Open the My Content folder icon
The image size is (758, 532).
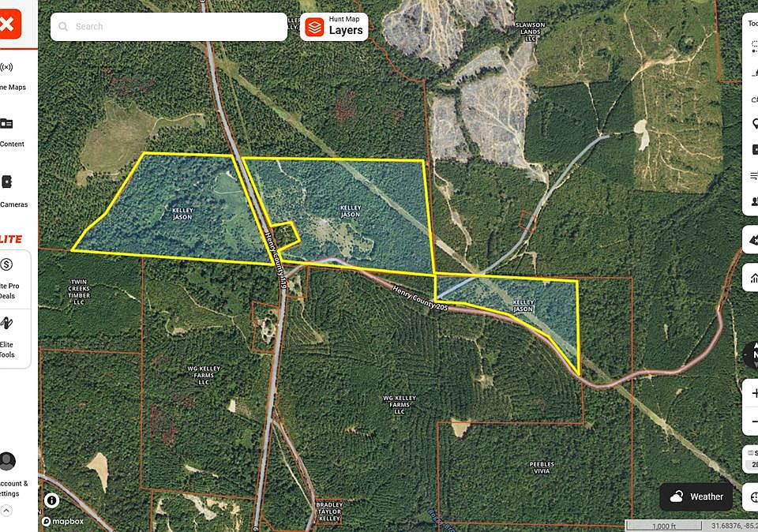tap(6, 123)
